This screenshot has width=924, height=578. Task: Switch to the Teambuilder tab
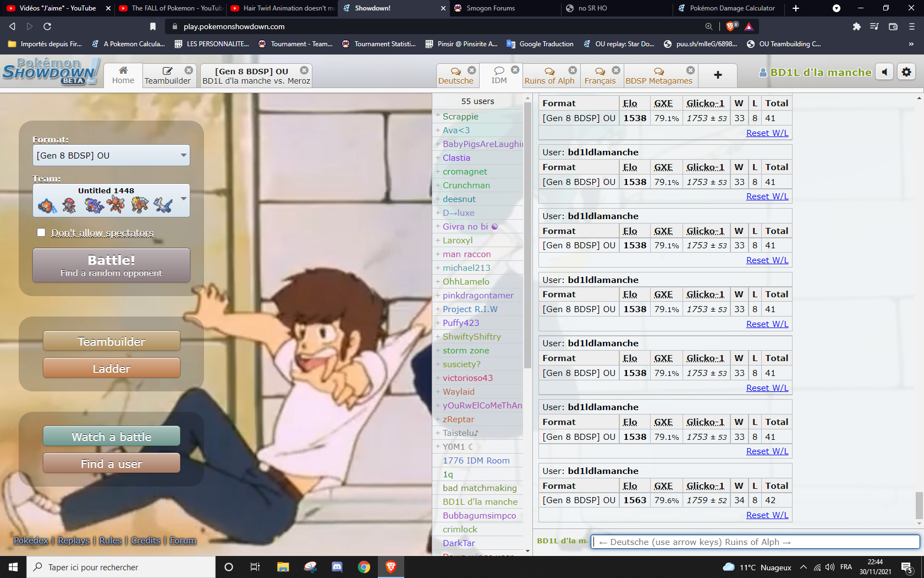pos(167,75)
